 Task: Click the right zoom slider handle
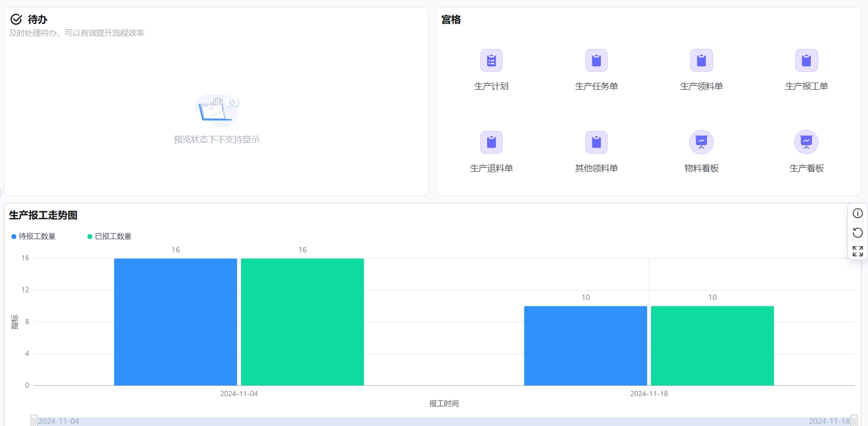(x=854, y=421)
